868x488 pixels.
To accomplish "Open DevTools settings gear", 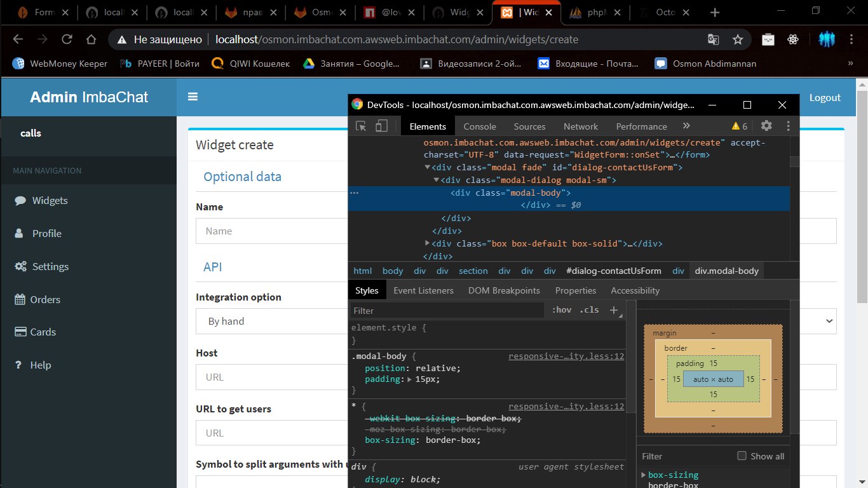I will (x=766, y=126).
